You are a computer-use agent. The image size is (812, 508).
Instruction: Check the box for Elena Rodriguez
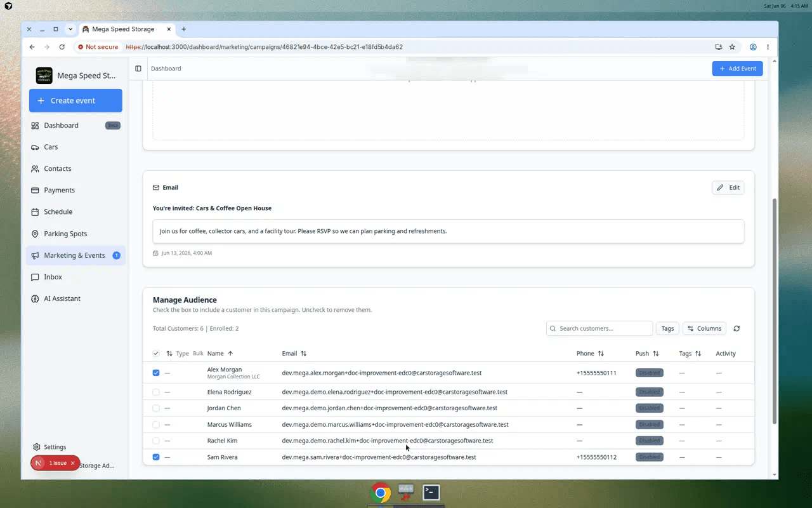156,392
